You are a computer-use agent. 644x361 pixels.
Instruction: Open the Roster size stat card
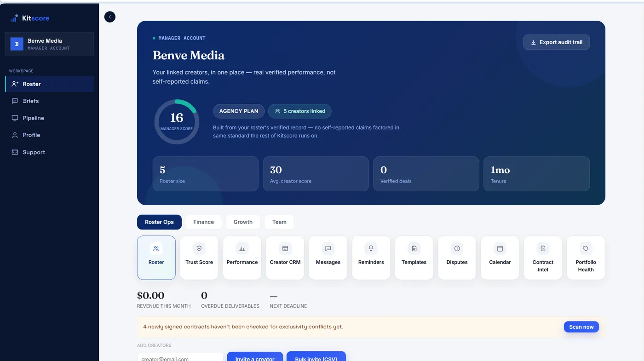(206, 174)
